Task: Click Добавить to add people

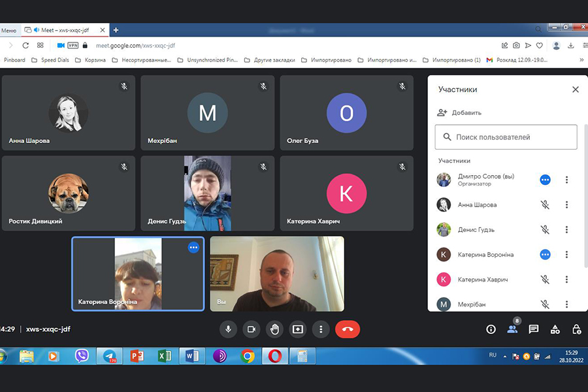Action: (459, 112)
